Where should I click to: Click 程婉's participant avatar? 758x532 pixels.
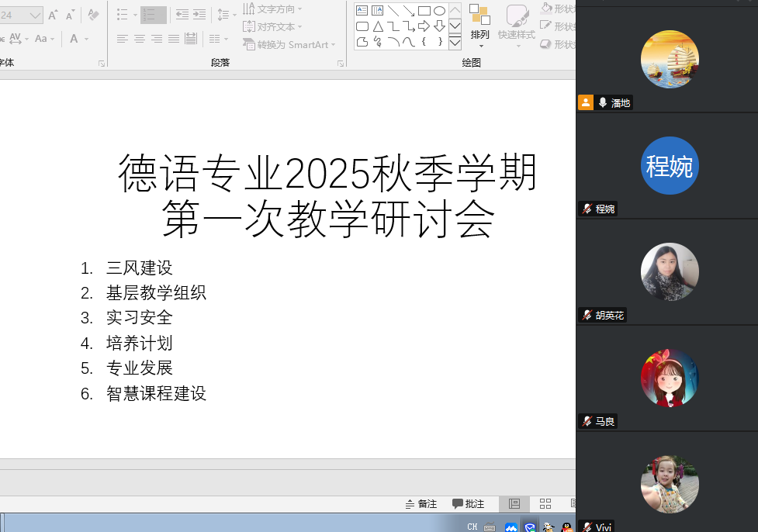[x=670, y=166]
